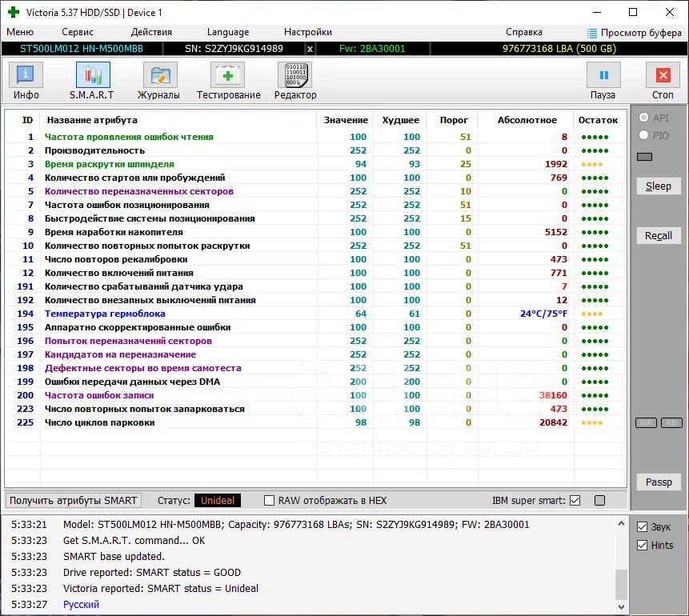The image size is (689, 616).
Task: Open the Справка help menu
Action: [524, 32]
